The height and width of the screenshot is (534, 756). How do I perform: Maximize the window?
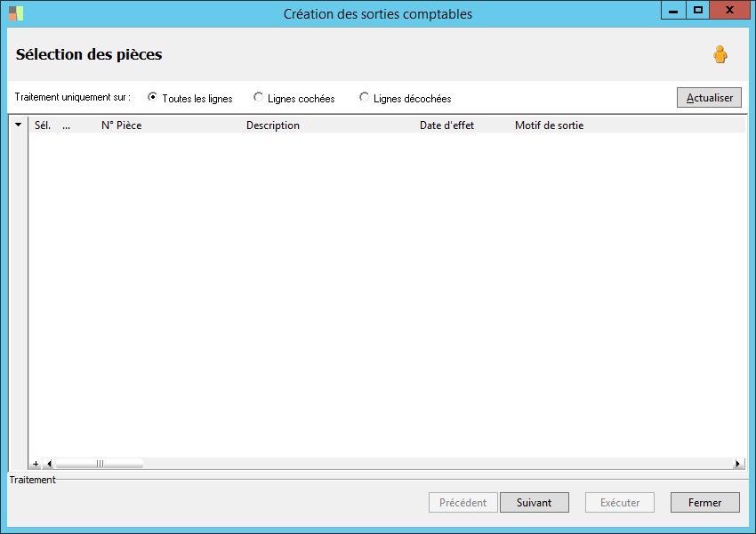pos(697,11)
